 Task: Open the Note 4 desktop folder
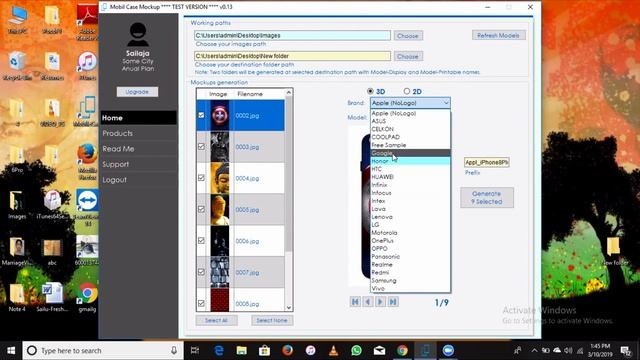17,297
